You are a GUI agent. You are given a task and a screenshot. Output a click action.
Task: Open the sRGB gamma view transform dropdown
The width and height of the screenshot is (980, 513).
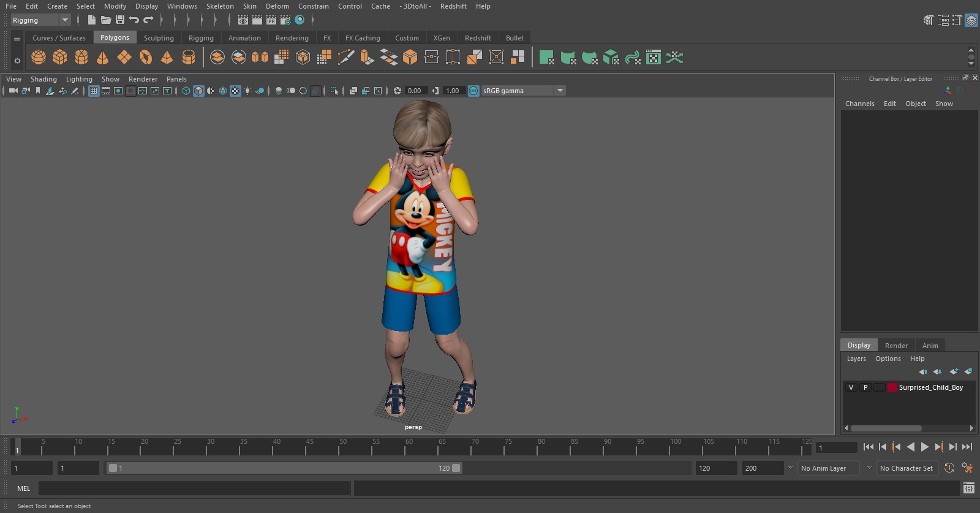pos(523,91)
